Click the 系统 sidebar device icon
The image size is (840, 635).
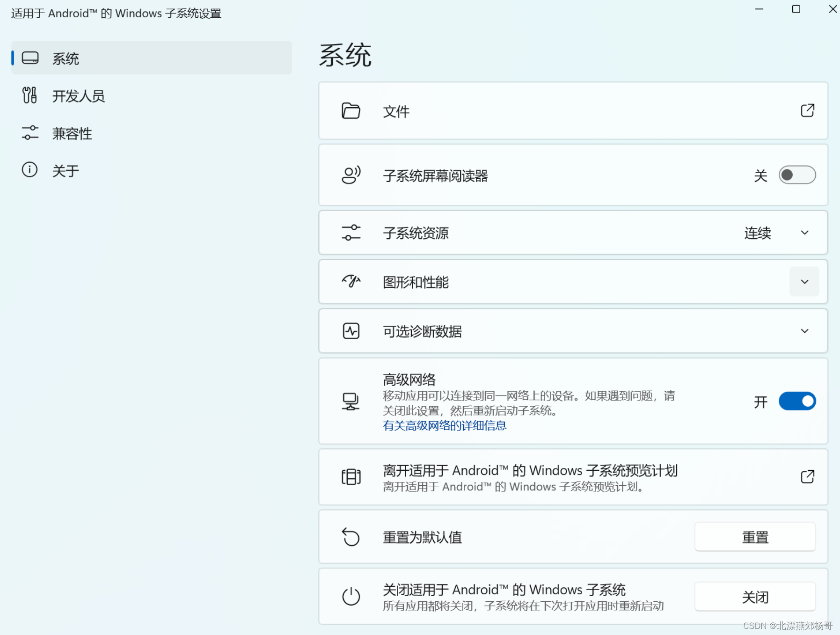pos(30,58)
